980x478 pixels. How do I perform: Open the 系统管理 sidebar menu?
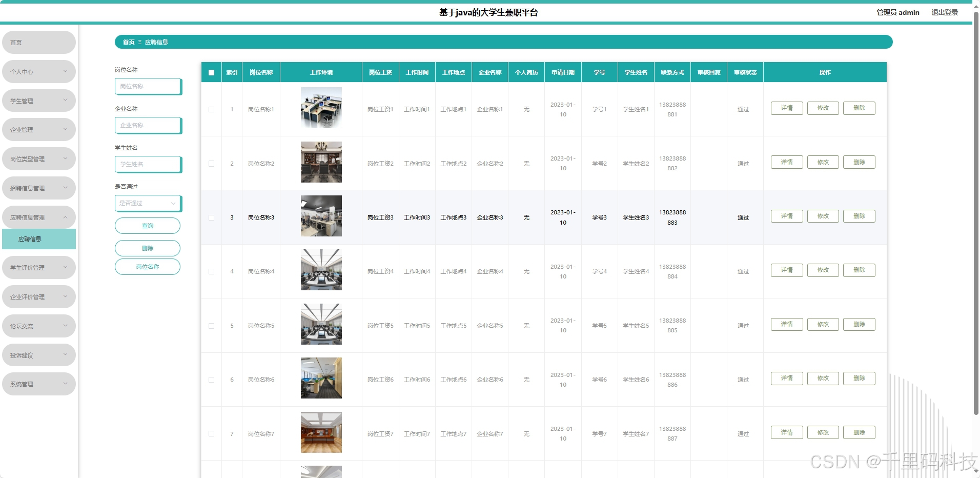[x=39, y=384]
